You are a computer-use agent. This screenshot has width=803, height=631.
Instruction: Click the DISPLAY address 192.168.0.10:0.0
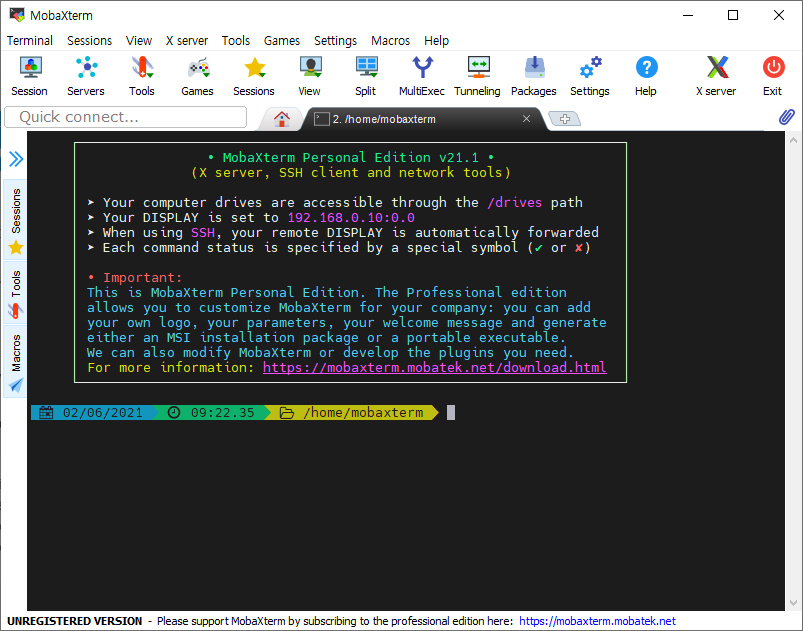point(351,218)
